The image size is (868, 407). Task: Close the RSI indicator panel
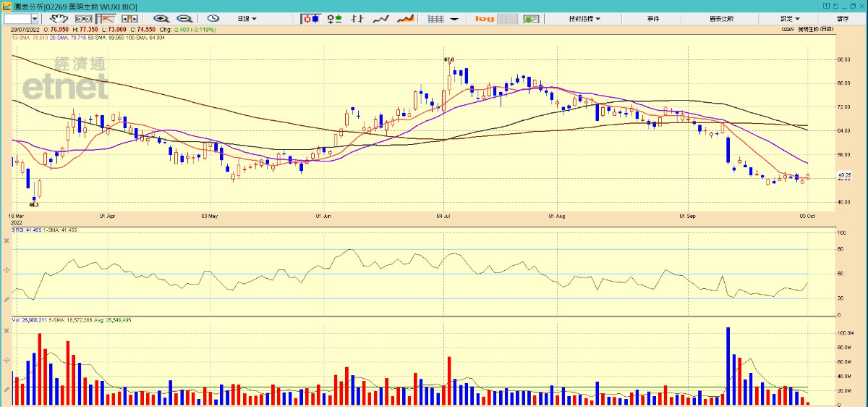pyautogui.click(x=7, y=240)
